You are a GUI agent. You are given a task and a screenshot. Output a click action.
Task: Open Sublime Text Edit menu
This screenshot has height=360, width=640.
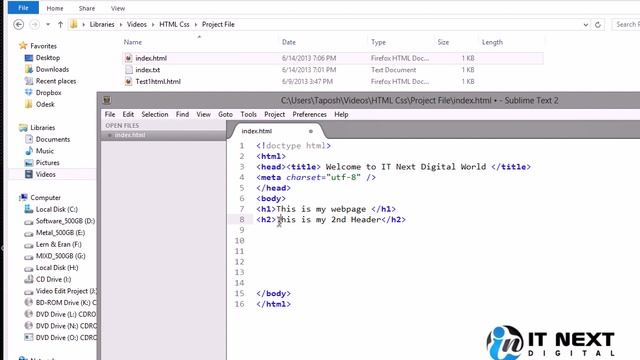coord(128,114)
